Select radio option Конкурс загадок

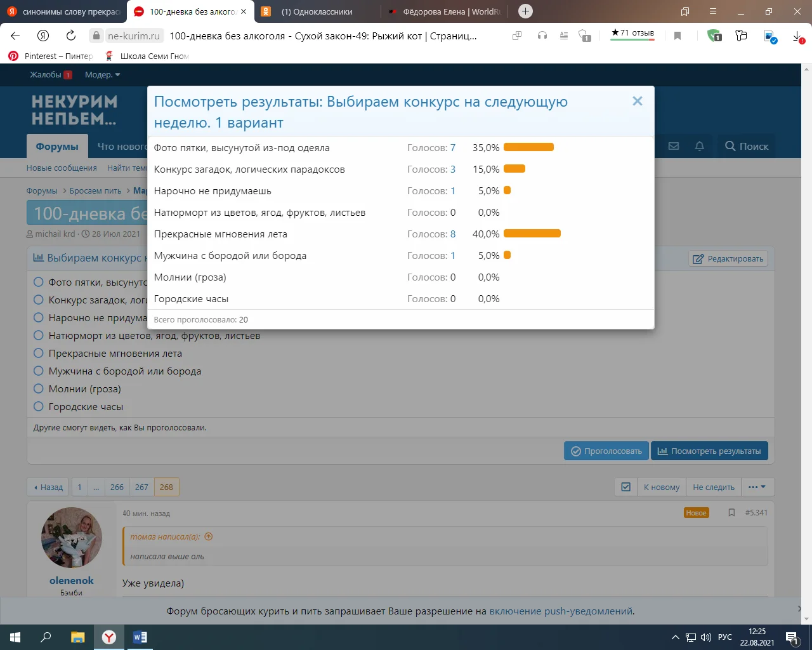coord(39,300)
